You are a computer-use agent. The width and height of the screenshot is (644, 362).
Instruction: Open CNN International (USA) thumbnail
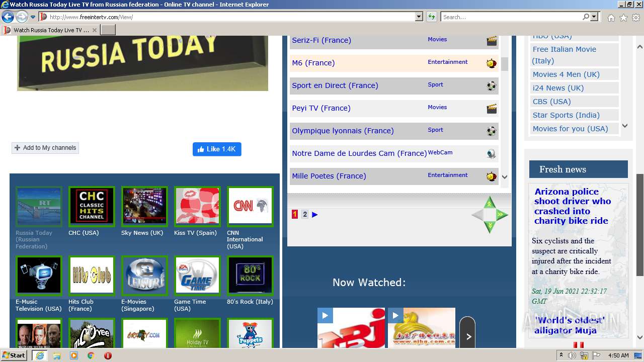click(x=250, y=206)
